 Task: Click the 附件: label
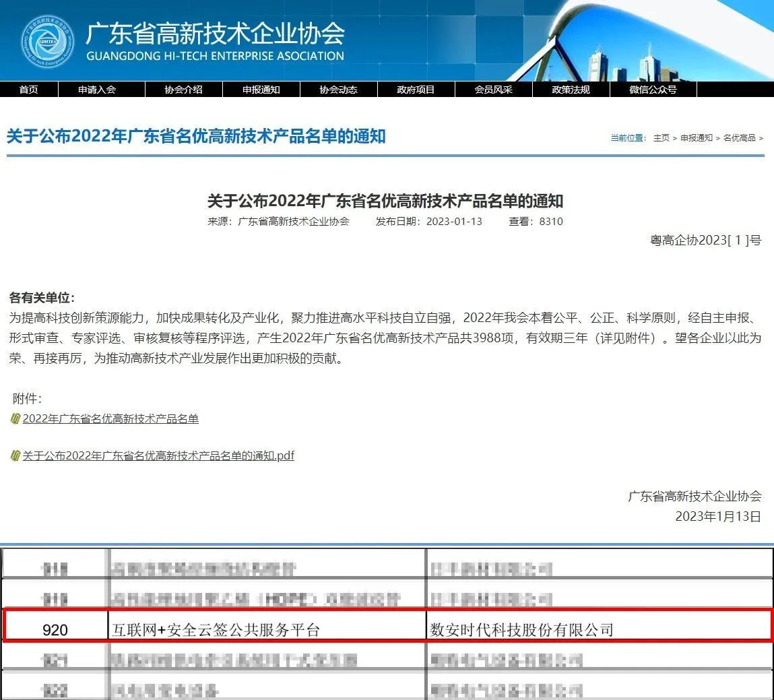point(27,398)
